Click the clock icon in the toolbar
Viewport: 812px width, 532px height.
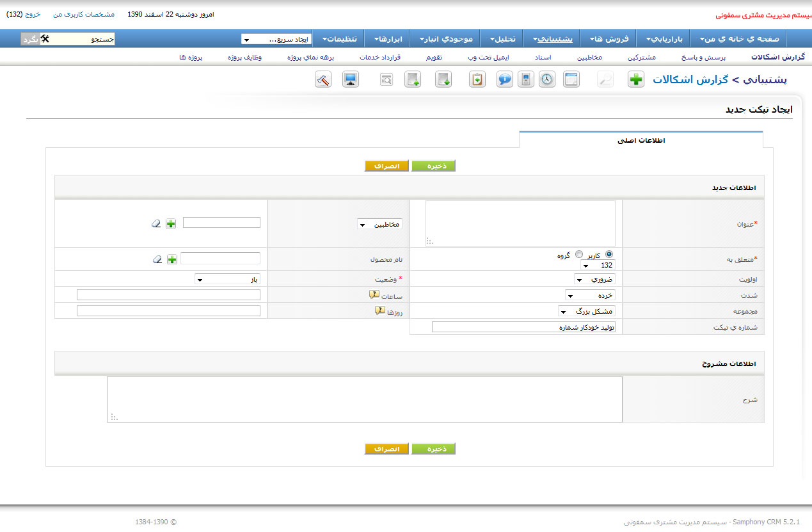[x=546, y=80]
